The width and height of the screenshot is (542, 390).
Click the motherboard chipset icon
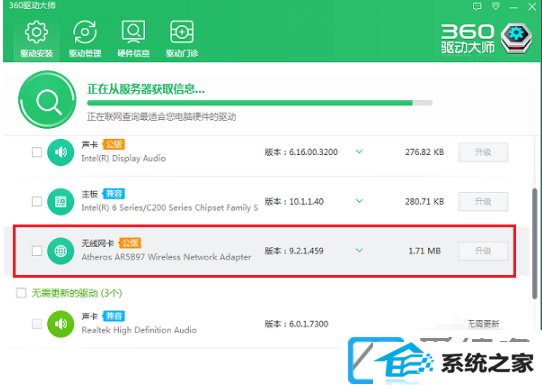(x=60, y=202)
